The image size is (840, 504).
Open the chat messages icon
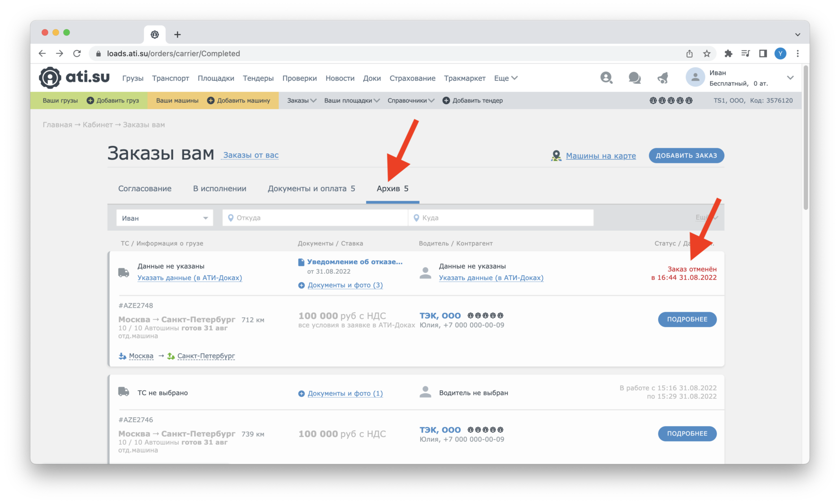pos(634,78)
